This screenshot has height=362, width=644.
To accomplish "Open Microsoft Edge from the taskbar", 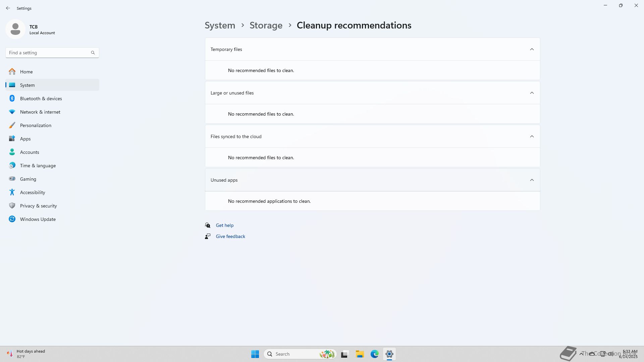I will coord(374,354).
